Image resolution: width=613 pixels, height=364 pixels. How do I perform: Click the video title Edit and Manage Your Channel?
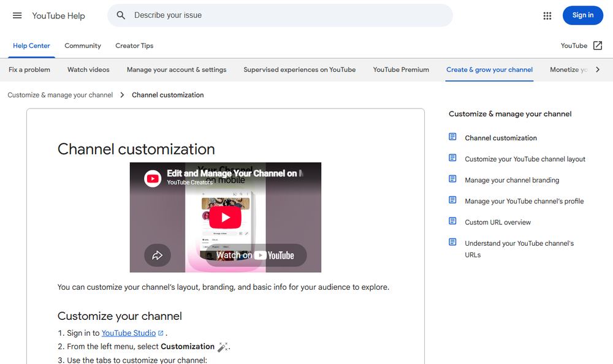pyautogui.click(x=235, y=173)
